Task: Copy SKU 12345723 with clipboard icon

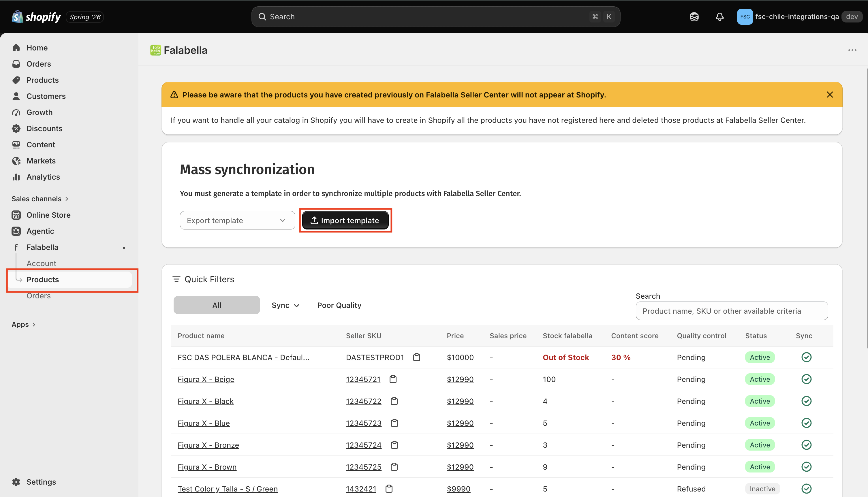Action: point(394,423)
